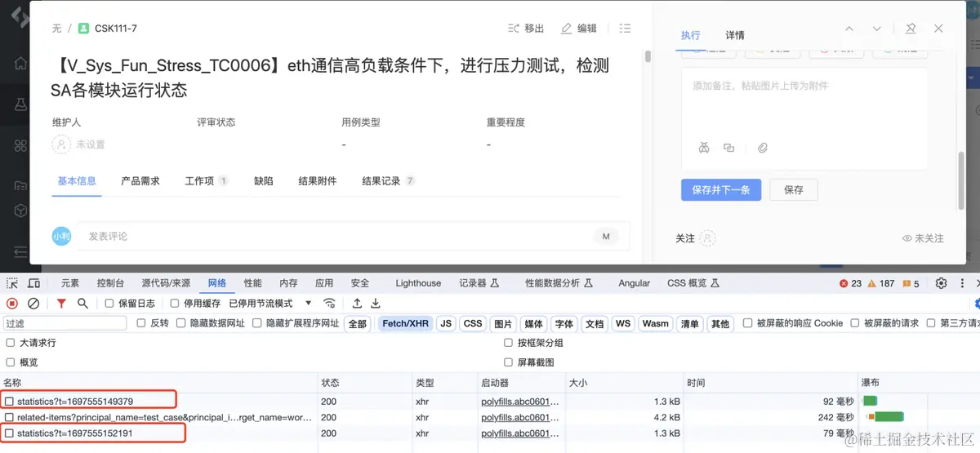Image resolution: width=980 pixels, height=453 pixels.
Task: Toggle the 停用缓存 checkbox
Action: 175,304
